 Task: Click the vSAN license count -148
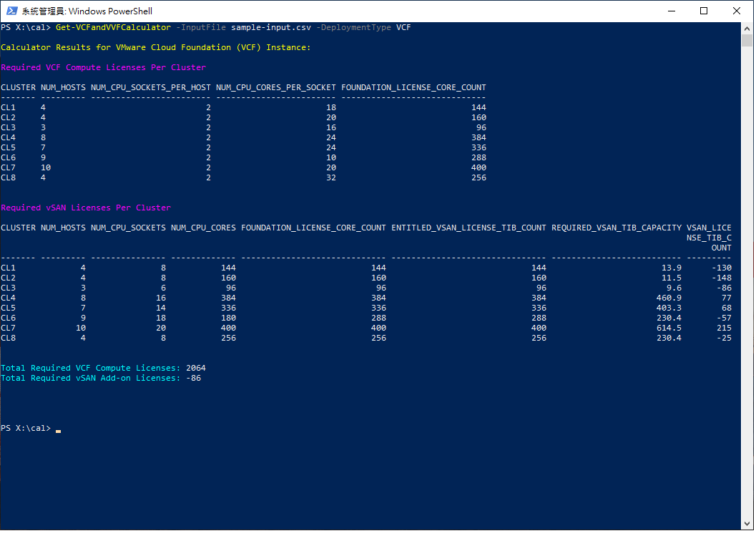[722, 278]
